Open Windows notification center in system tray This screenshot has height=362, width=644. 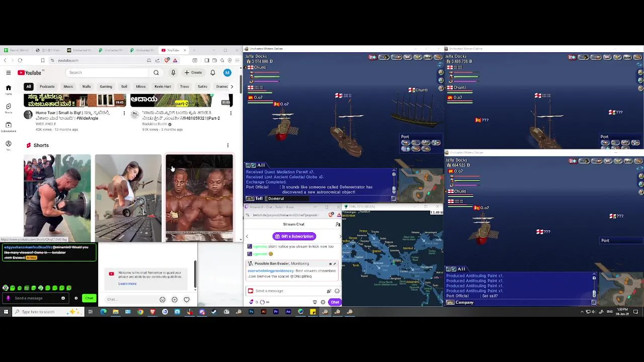pos(636,312)
